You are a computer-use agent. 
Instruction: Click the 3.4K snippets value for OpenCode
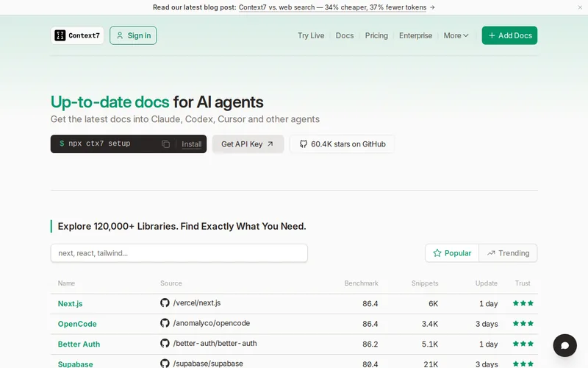point(430,324)
